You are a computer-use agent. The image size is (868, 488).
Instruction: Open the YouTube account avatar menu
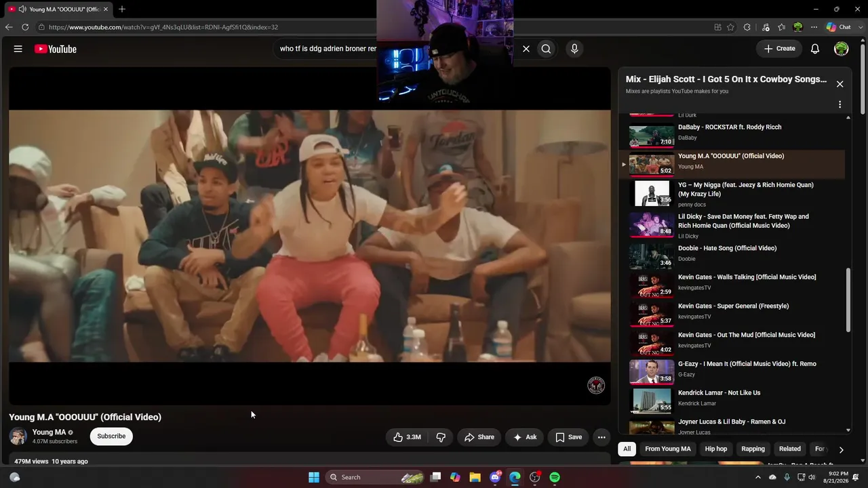point(842,49)
